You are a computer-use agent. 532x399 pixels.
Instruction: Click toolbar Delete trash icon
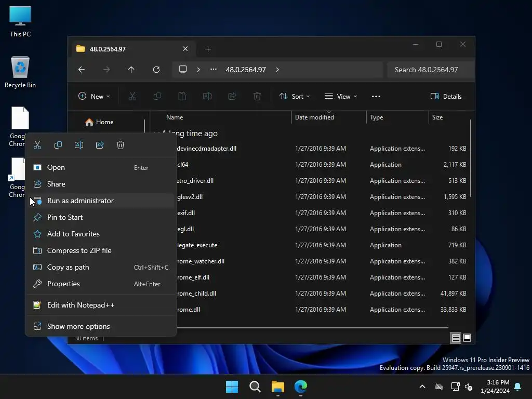[x=257, y=96]
